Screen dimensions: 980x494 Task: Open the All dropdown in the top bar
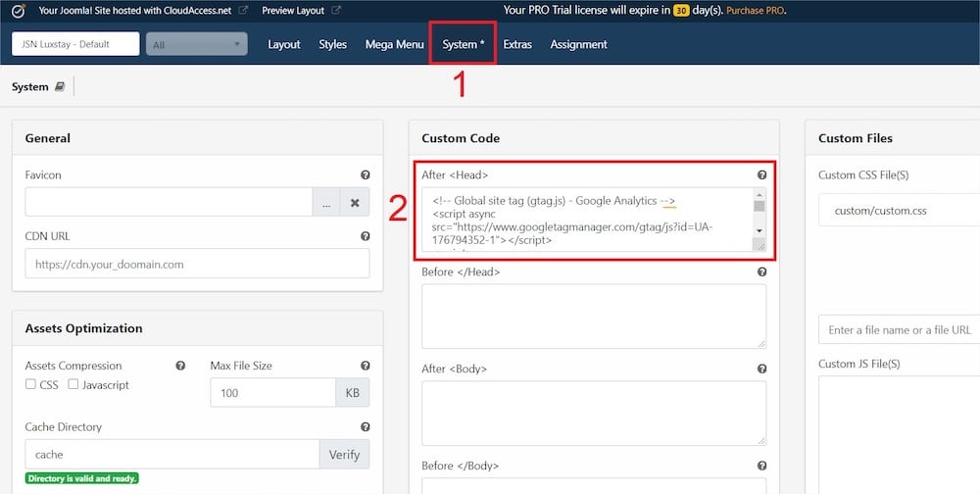pos(197,44)
